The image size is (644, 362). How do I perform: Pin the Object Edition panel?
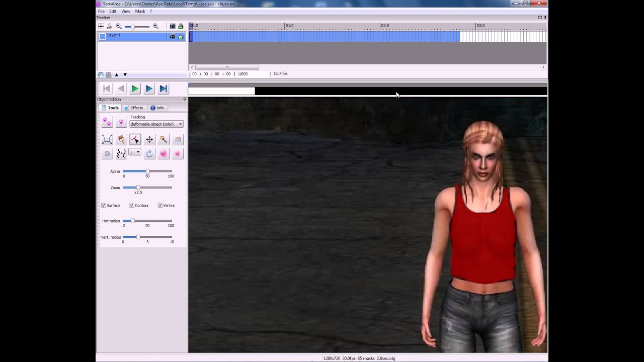click(184, 100)
